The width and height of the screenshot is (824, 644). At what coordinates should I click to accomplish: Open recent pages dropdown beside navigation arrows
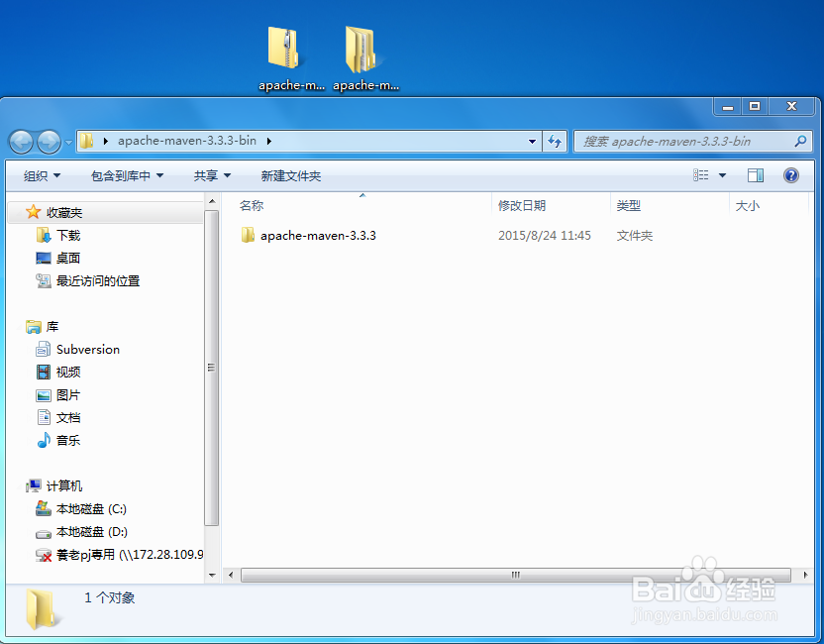point(68,143)
